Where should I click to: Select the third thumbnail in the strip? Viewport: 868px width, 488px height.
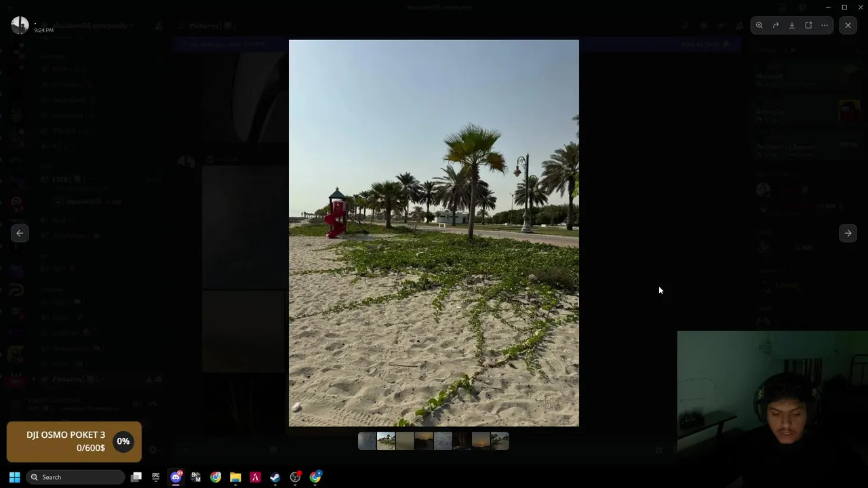pos(405,441)
